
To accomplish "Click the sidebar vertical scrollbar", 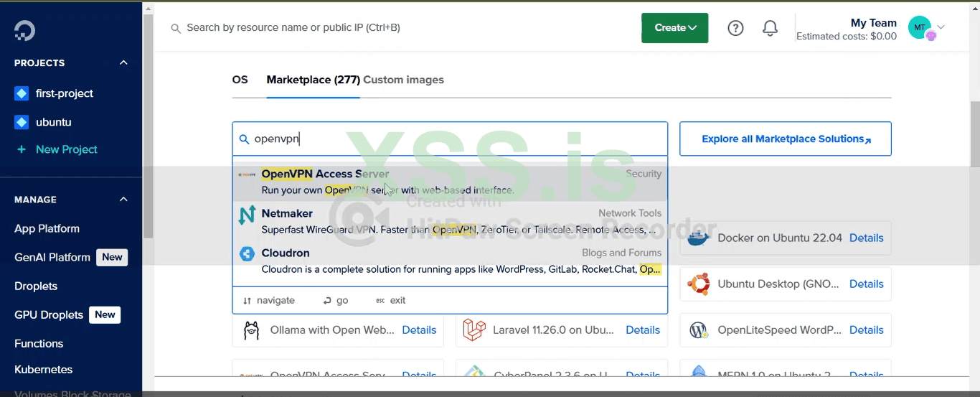I will coord(149,126).
